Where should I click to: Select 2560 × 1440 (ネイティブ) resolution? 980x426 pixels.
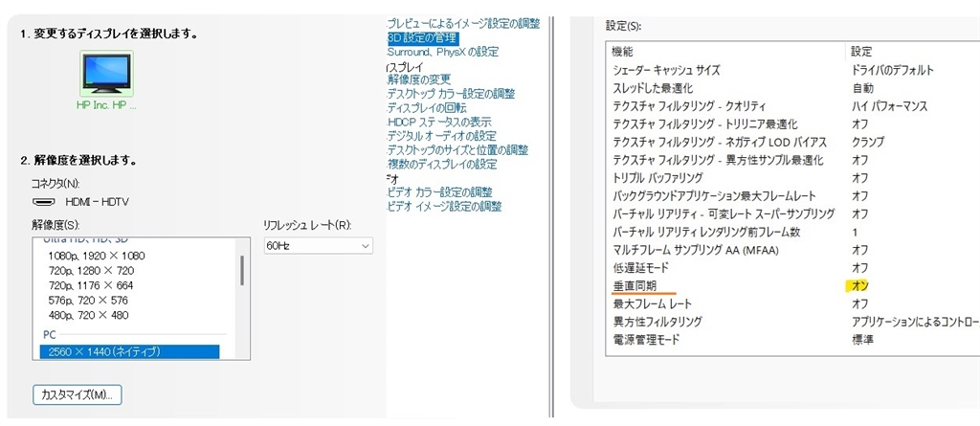pyautogui.click(x=130, y=352)
